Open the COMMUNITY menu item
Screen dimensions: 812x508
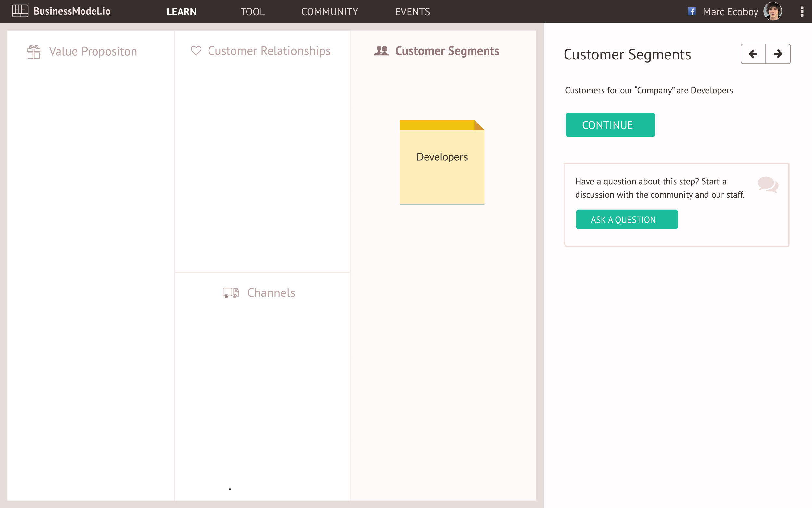click(330, 12)
